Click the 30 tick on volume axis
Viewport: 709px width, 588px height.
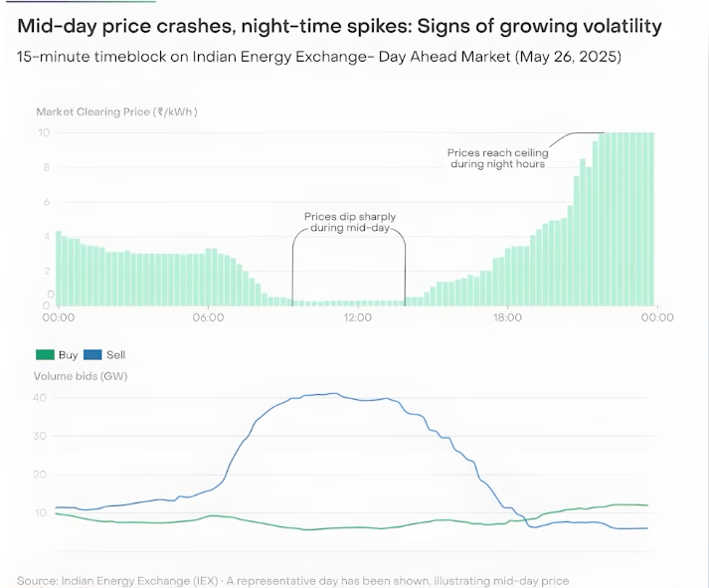coord(42,436)
